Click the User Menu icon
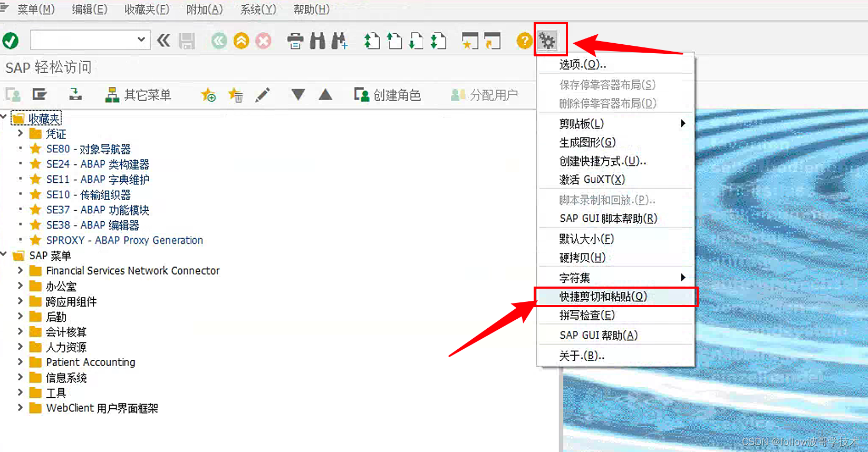This screenshot has width=868, height=452. tap(13, 95)
